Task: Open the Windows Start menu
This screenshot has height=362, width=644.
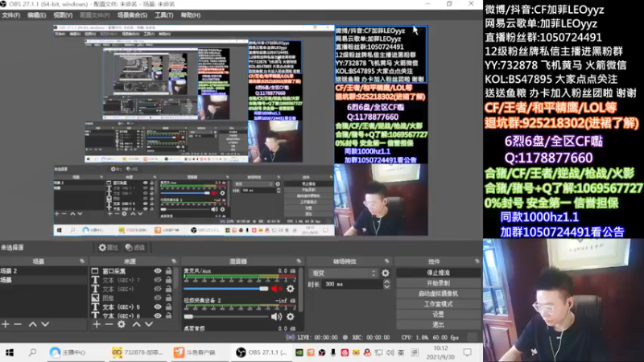Action: tap(10, 352)
